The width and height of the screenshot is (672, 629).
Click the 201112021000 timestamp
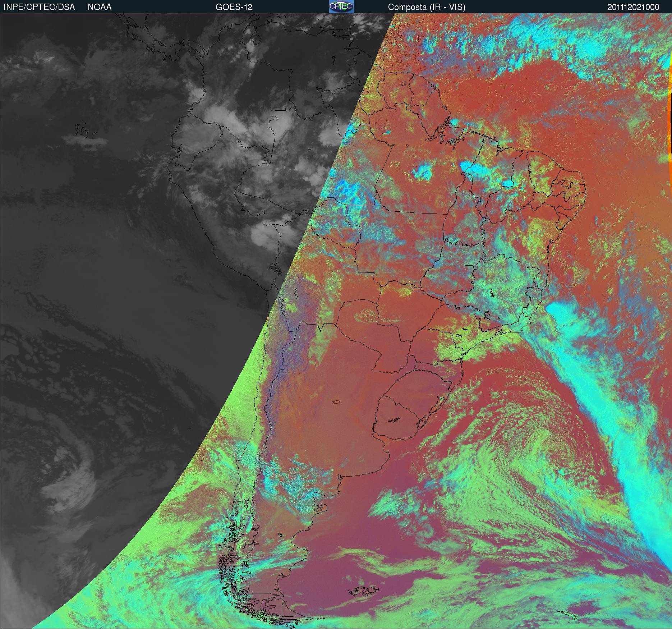coord(633,7)
